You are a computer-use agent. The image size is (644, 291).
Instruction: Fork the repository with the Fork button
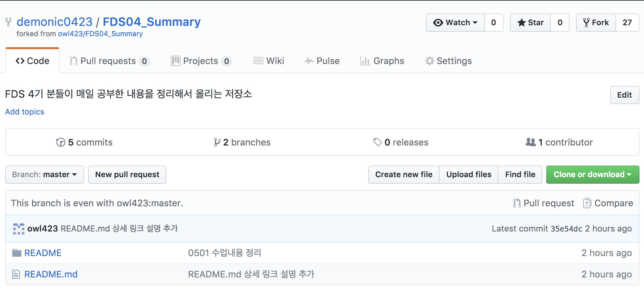click(596, 23)
